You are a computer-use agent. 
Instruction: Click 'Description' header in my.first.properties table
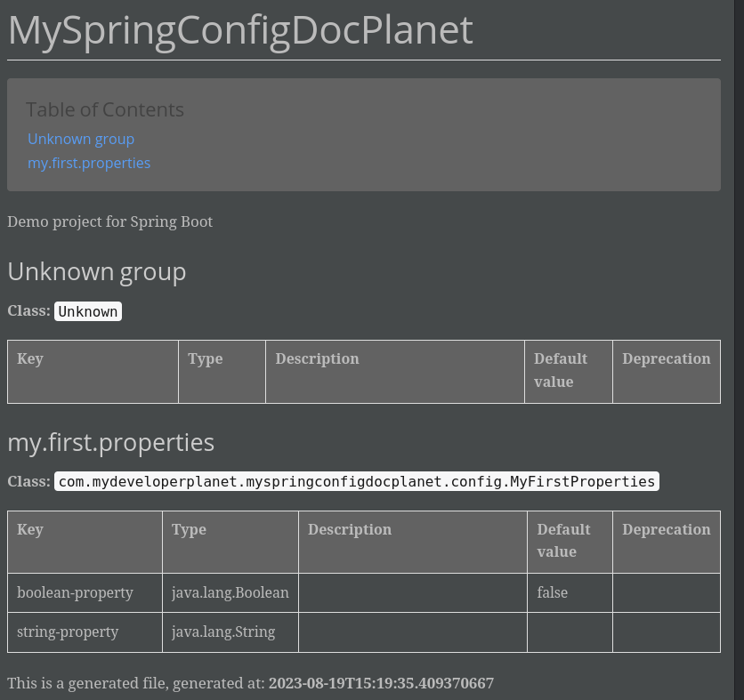coord(413,542)
